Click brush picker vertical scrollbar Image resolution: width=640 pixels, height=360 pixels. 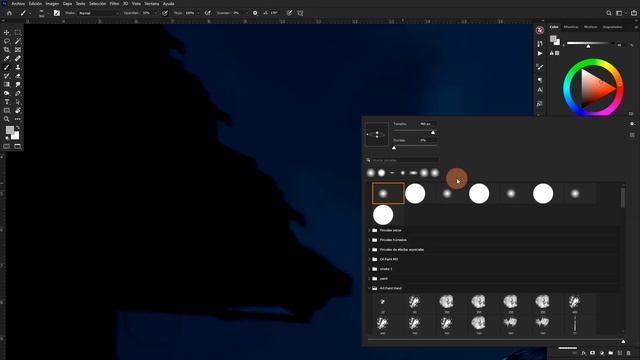pos(623,198)
